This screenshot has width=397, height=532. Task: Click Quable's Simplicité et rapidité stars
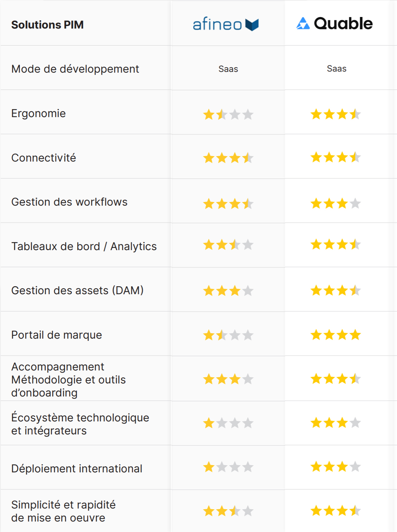[x=336, y=511]
